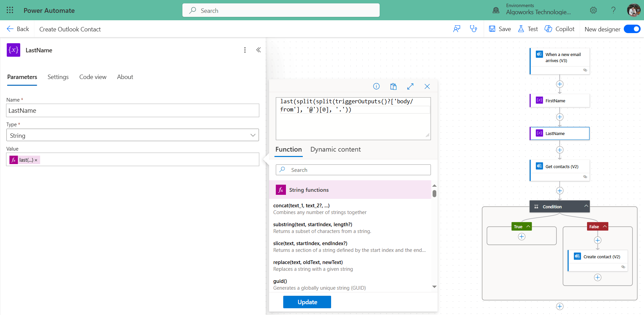Add step after FirstName node

(560, 117)
